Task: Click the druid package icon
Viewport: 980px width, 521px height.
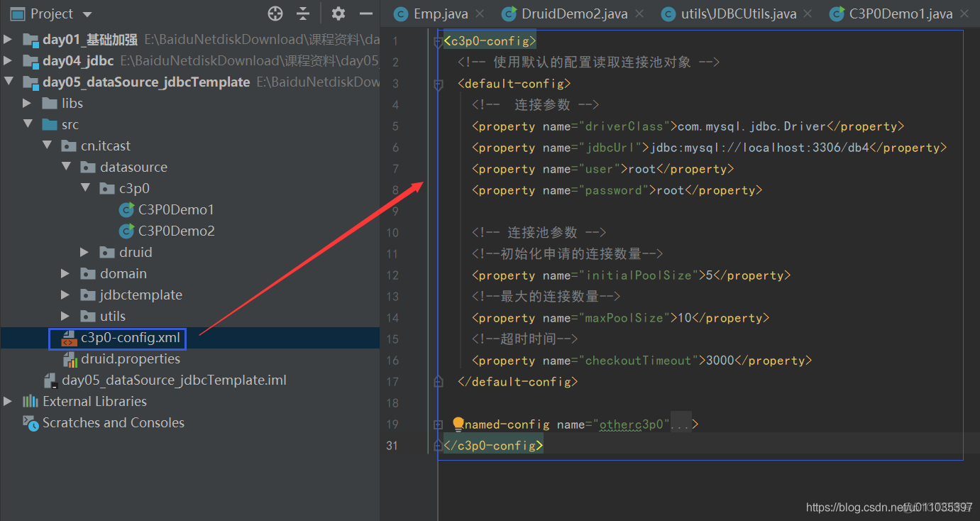Action: [107, 253]
